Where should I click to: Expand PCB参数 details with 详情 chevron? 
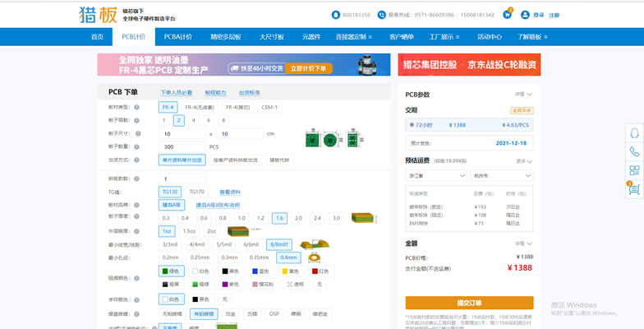(x=523, y=95)
